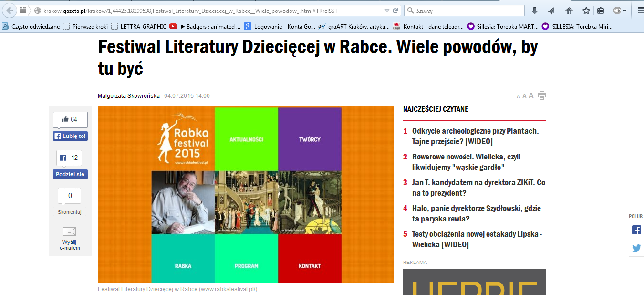Go to the browser home page icon
This screenshot has height=295, width=644.
569,11
